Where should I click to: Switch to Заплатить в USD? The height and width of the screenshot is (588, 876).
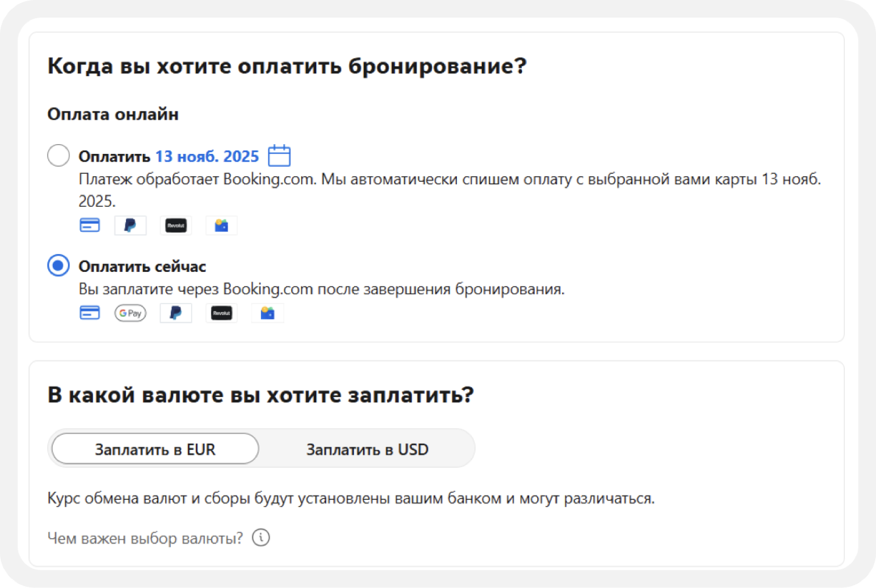[x=367, y=449]
